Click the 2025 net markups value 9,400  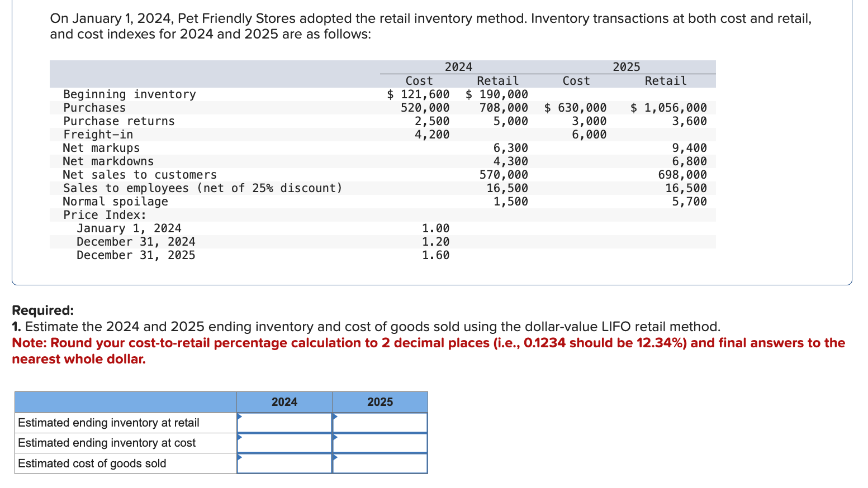pos(689,148)
